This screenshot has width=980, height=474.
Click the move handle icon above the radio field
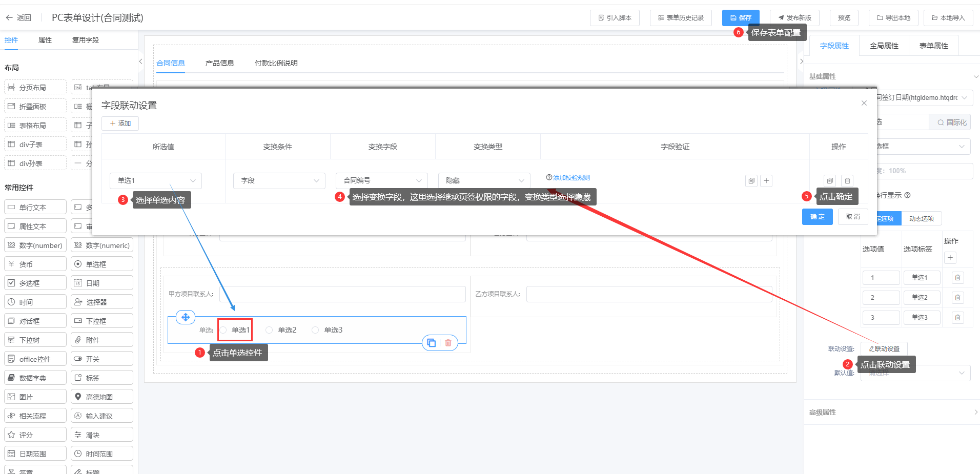click(x=186, y=317)
